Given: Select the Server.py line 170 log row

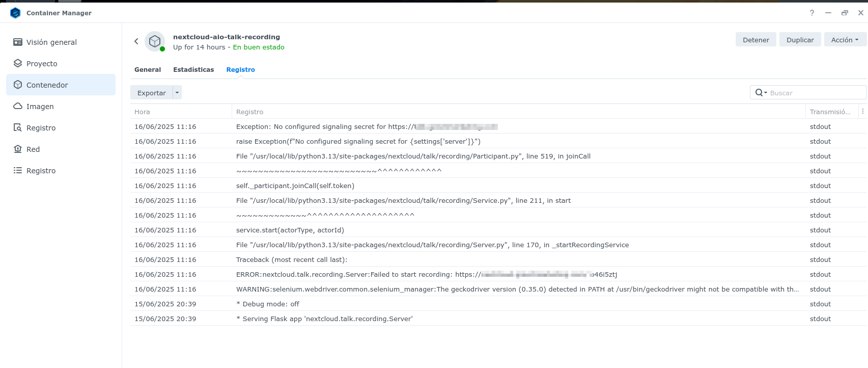Looking at the screenshot, I should [x=498, y=245].
